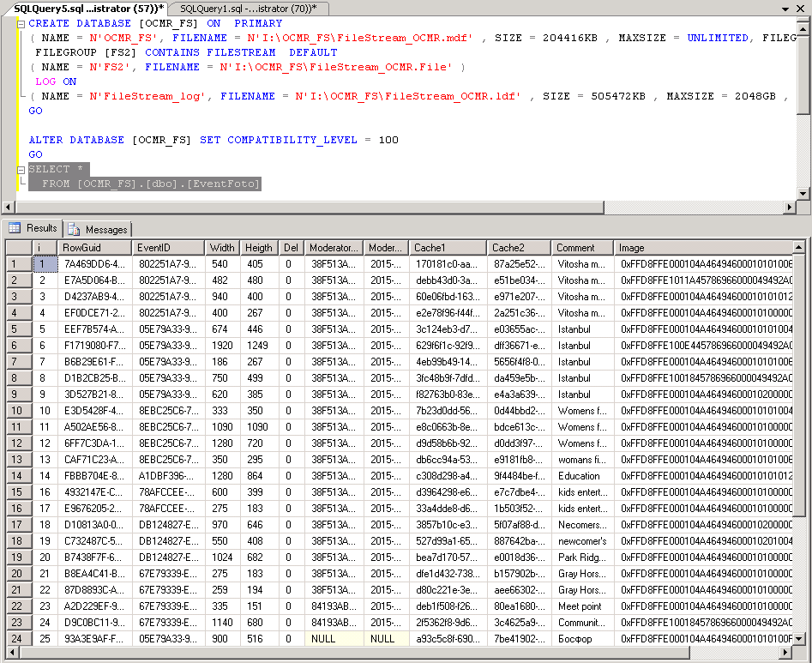Click the editor horizontal scrollbar right arrow
Screen dimensions: 812x663
pos(789,208)
